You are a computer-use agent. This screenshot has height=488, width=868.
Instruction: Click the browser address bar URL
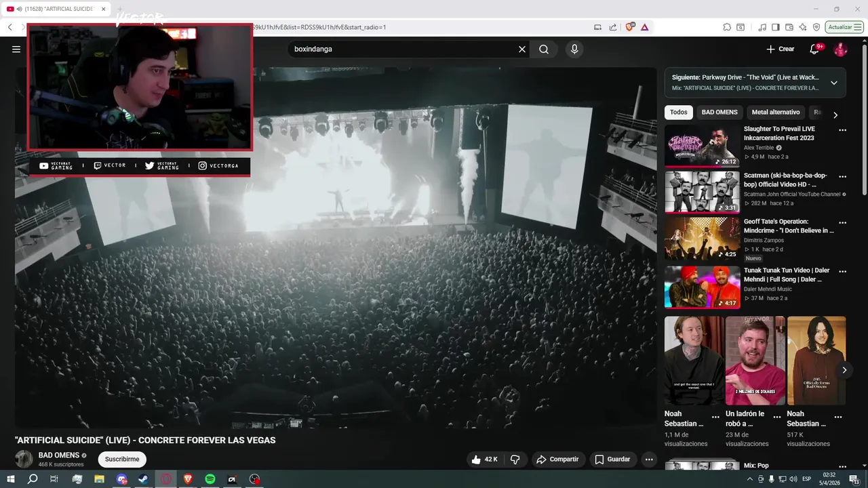point(319,27)
